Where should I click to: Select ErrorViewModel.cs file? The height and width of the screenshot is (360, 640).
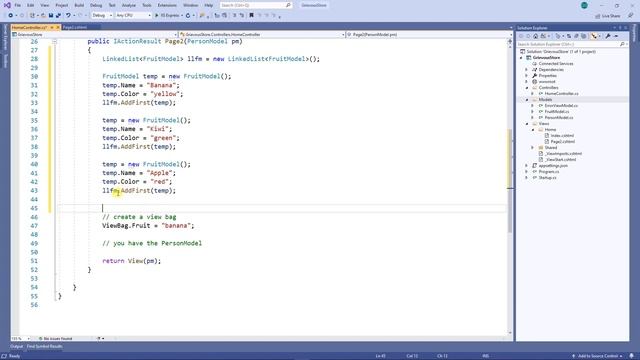pyautogui.click(x=561, y=106)
